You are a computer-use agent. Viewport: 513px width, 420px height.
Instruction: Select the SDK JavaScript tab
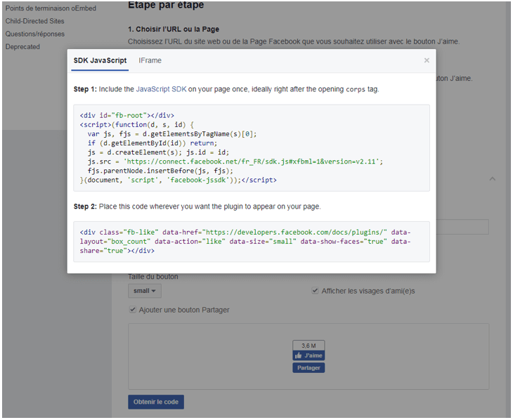[x=100, y=60]
